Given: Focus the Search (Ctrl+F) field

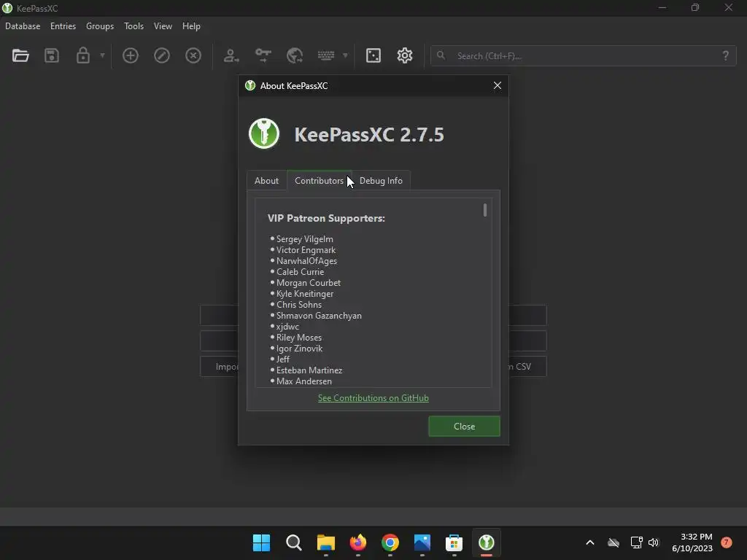Looking at the screenshot, I should pyautogui.click(x=584, y=55).
